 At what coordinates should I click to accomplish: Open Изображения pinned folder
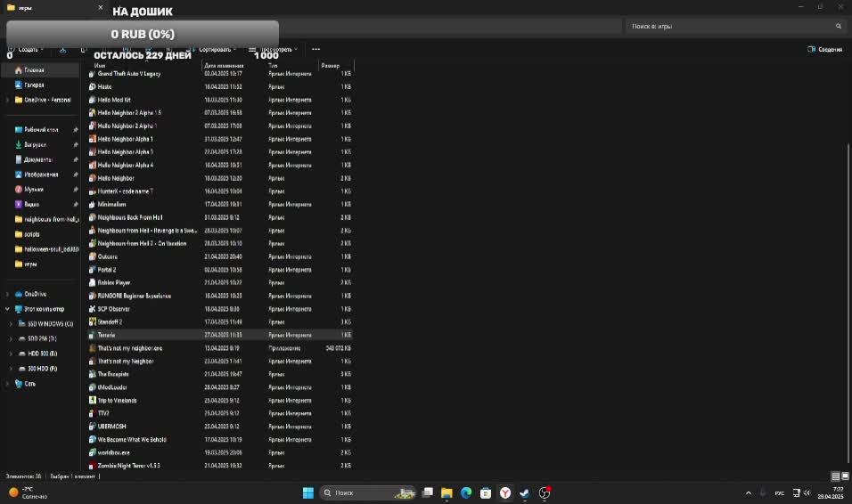pos(41,175)
